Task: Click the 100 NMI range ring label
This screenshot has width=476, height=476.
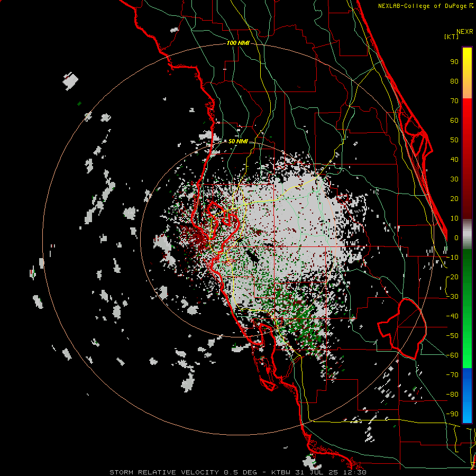Action: pos(238,43)
